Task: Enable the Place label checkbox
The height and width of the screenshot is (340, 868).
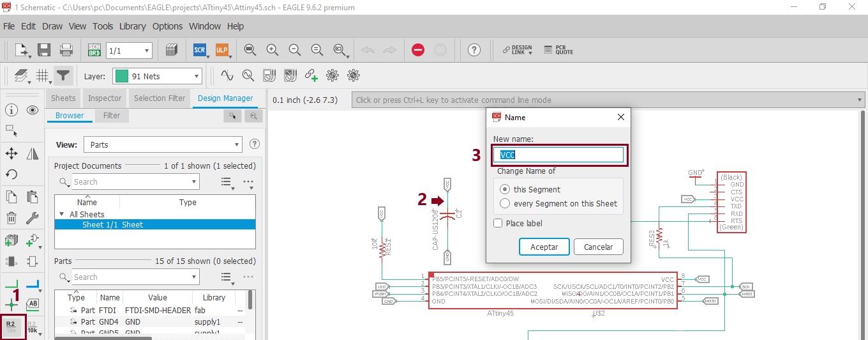Action: tap(498, 223)
